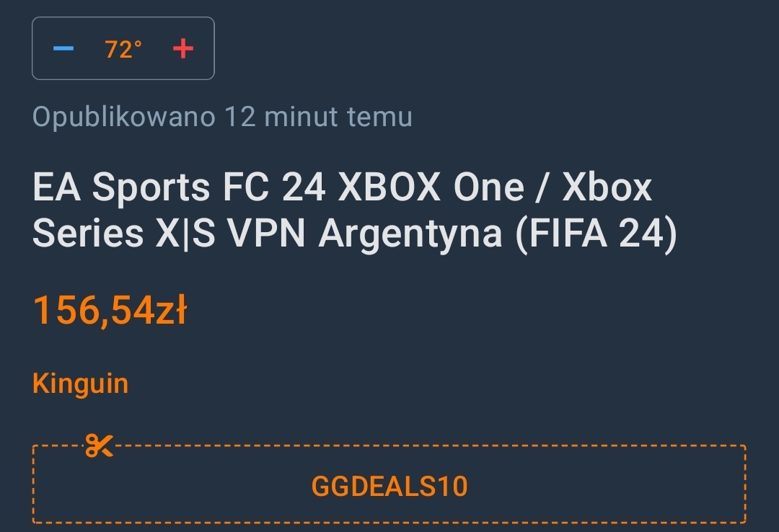This screenshot has width=779, height=532.
Task: Open the Kinguin merchant link
Action: [x=81, y=384]
